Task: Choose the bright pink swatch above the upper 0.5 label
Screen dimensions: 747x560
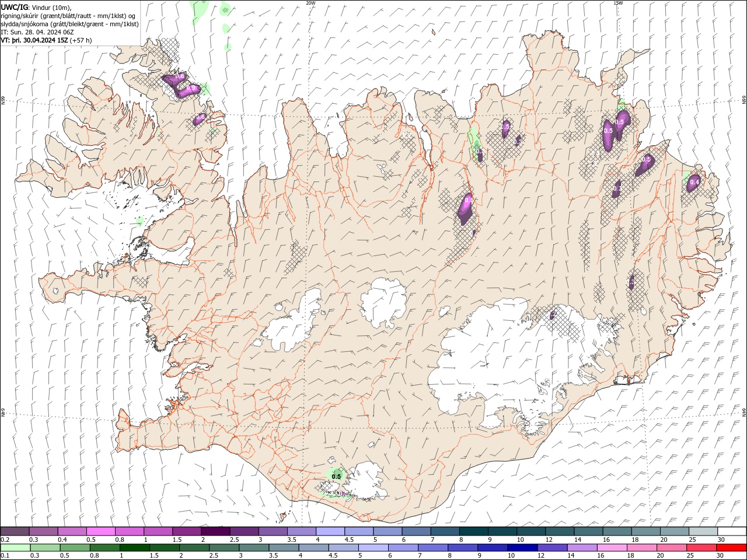Action: (100, 531)
